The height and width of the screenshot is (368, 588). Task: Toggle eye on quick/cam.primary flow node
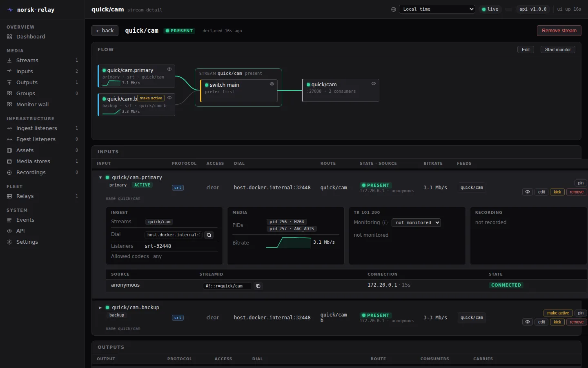coord(169,69)
